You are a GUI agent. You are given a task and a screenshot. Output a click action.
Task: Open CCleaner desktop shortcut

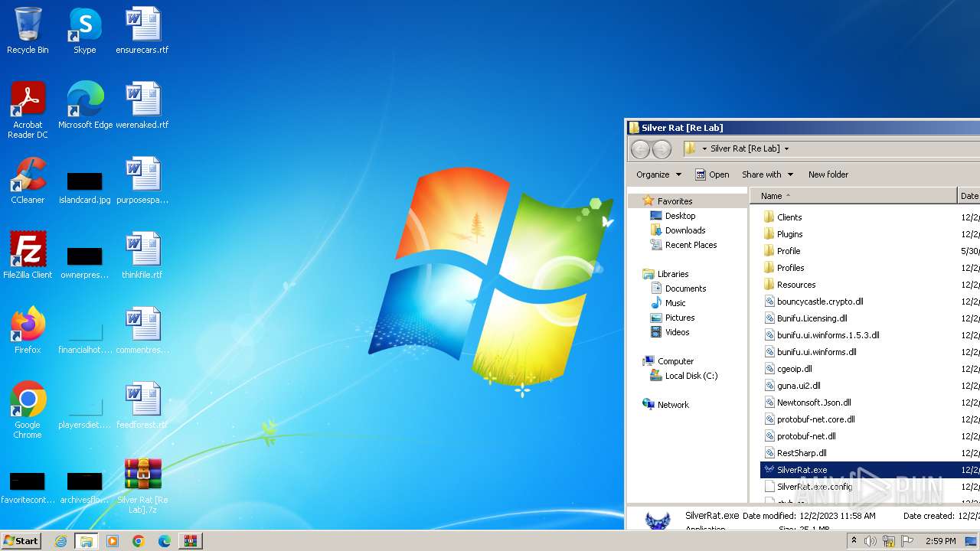(28, 181)
